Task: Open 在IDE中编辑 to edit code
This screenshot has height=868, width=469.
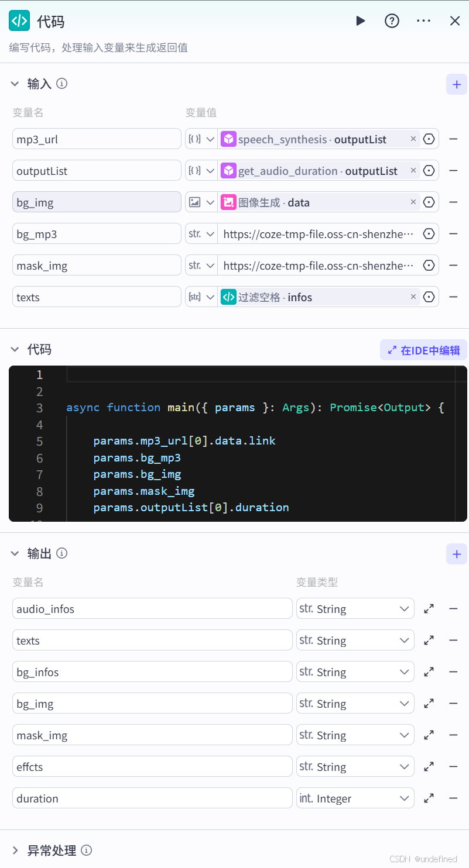Action: click(x=423, y=350)
